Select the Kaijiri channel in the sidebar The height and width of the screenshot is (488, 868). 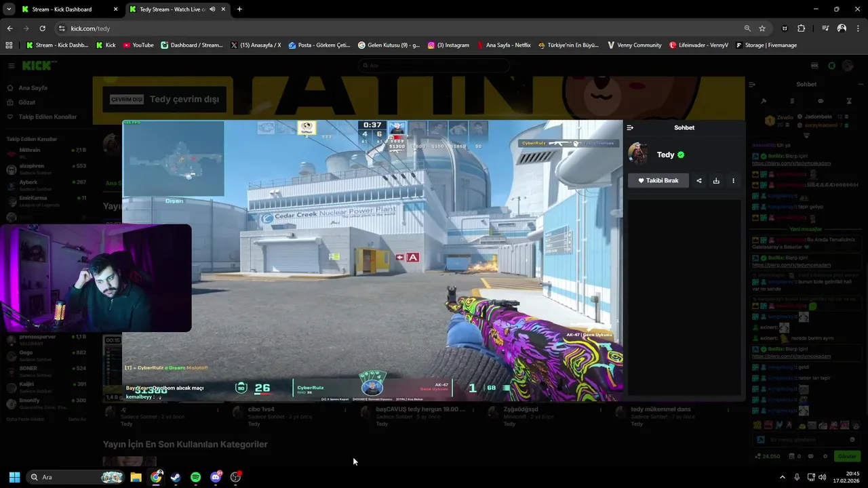coord(46,387)
